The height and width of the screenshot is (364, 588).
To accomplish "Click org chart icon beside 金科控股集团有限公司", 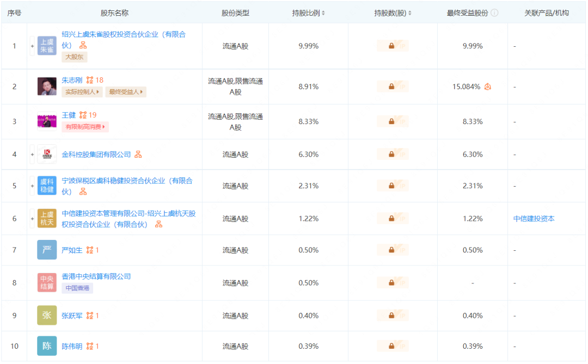I will point(138,155).
